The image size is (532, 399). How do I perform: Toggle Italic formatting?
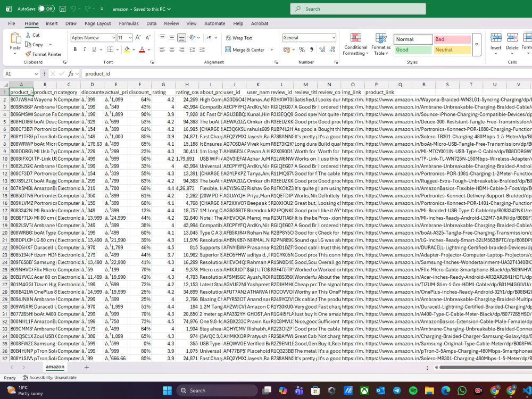85,49
